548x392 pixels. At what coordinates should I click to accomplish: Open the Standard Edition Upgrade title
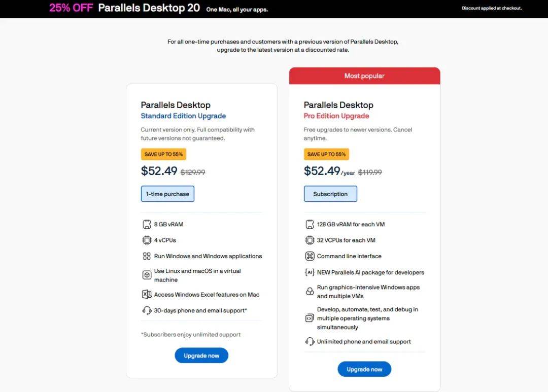183,116
